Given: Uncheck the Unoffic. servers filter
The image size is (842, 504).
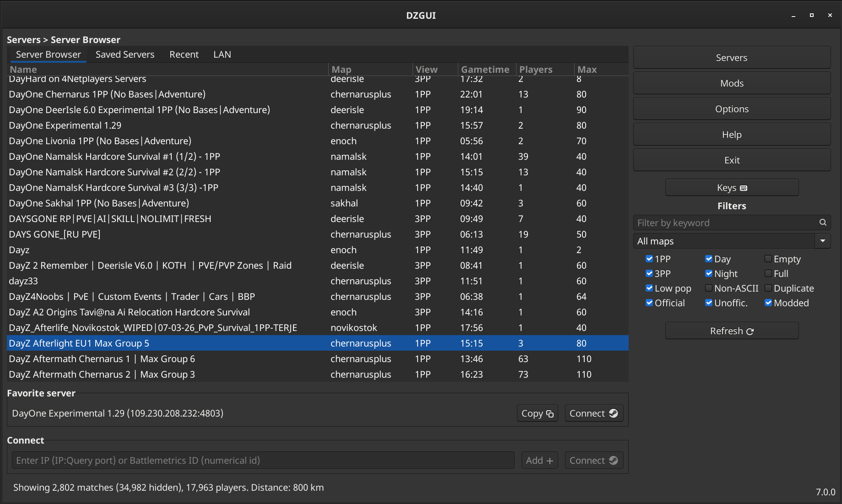Looking at the screenshot, I should pyautogui.click(x=709, y=303).
